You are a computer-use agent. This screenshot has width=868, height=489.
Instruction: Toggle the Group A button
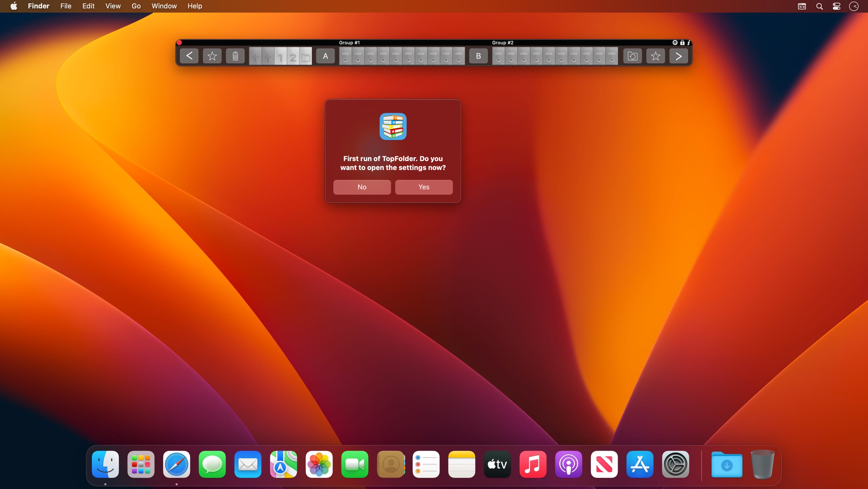325,56
